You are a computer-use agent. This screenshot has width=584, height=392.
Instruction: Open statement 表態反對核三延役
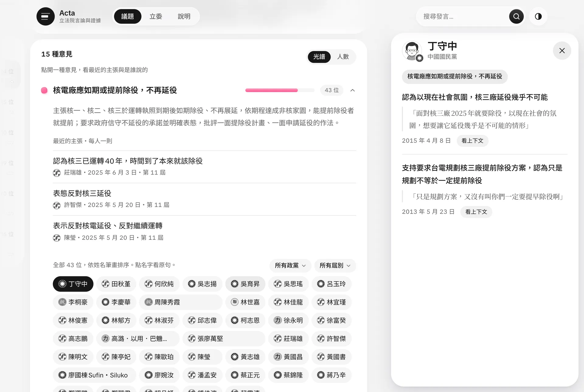(x=82, y=193)
